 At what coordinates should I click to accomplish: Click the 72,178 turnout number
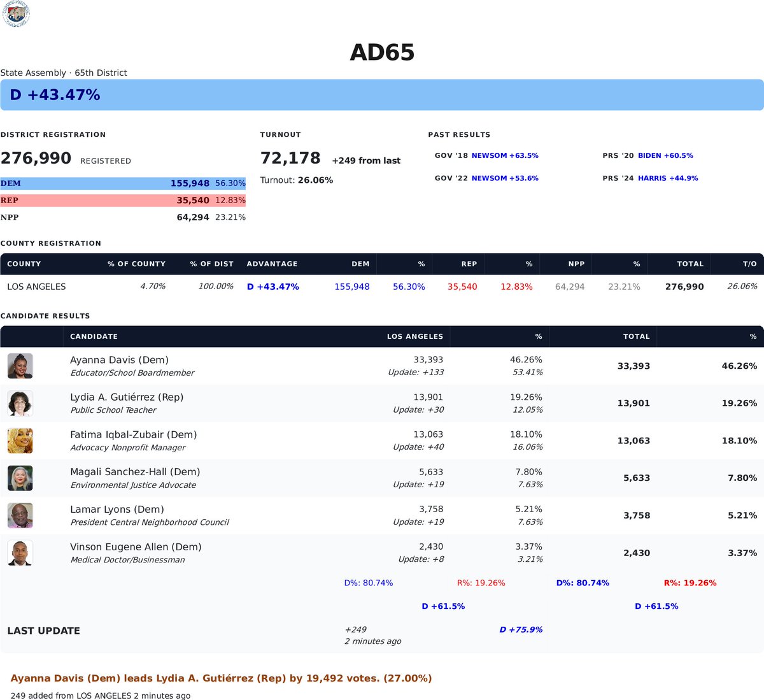click(290, 158)
